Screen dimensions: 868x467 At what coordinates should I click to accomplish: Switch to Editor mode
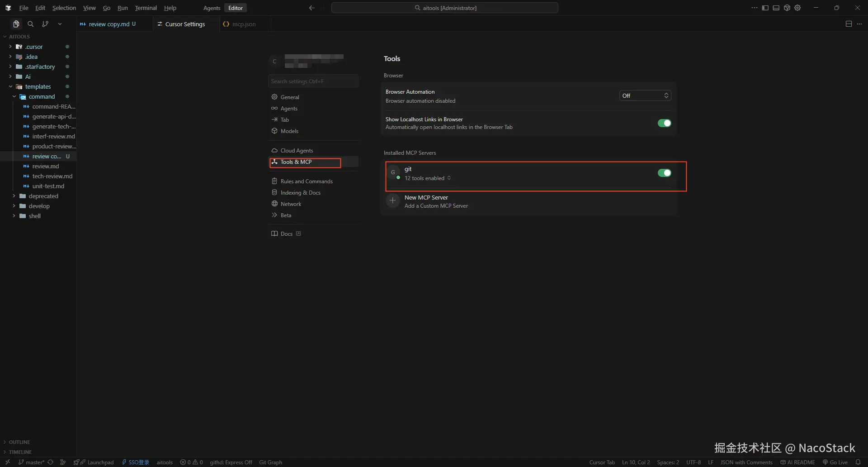pyautogui.click(x=236, y=8)
